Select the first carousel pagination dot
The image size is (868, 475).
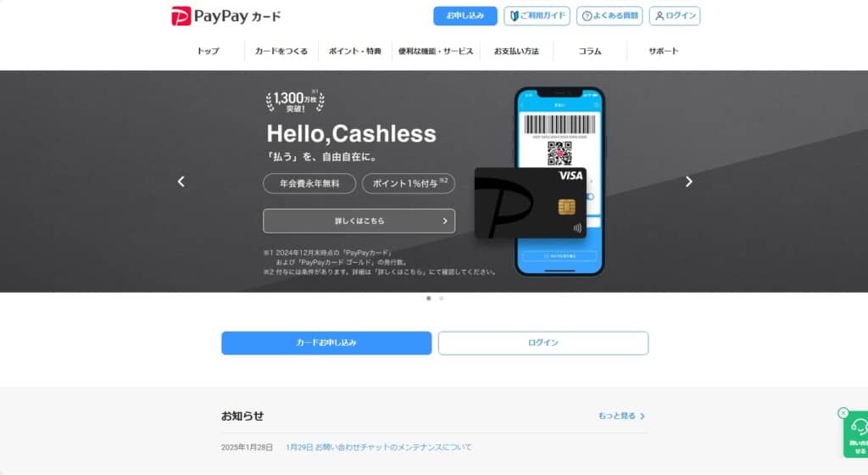(428, 299)
